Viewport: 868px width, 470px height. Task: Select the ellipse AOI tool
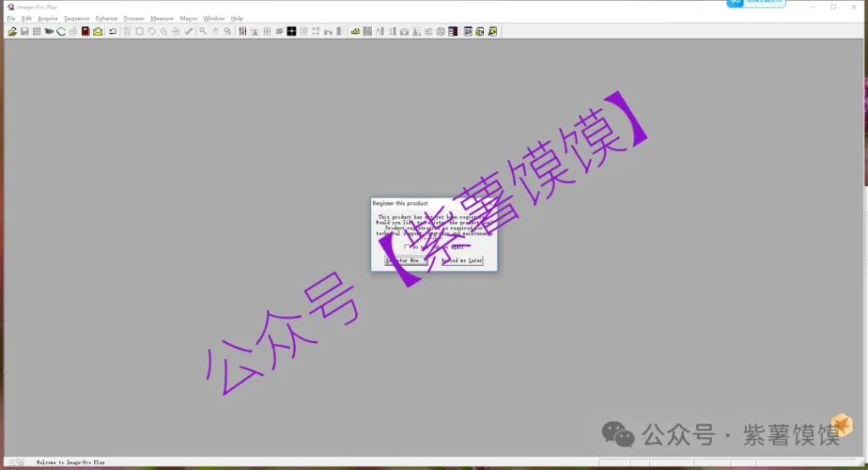[x=152, y=31]
